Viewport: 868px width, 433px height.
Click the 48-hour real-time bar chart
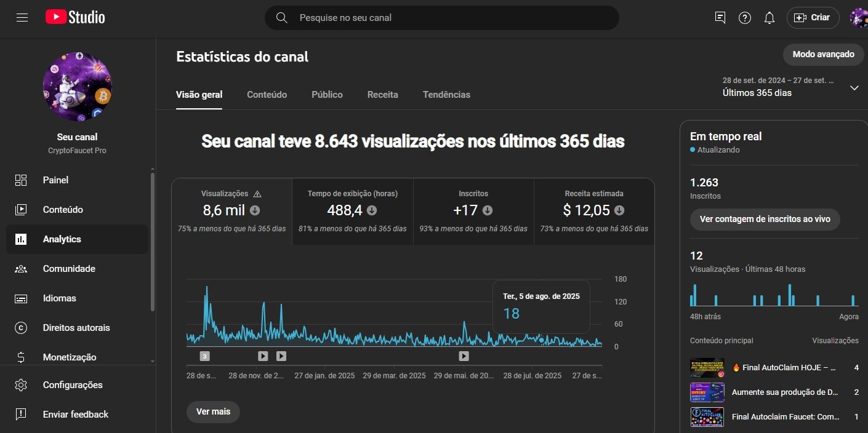[774, 295]
